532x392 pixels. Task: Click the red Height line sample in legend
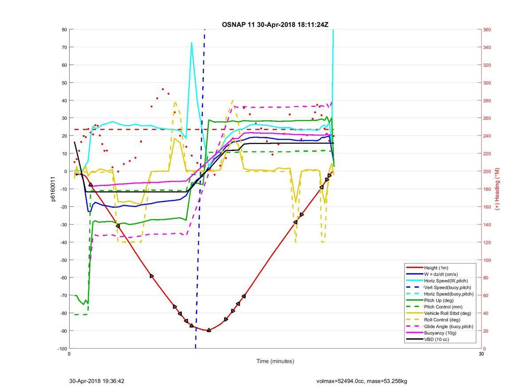tap(414, 268)
